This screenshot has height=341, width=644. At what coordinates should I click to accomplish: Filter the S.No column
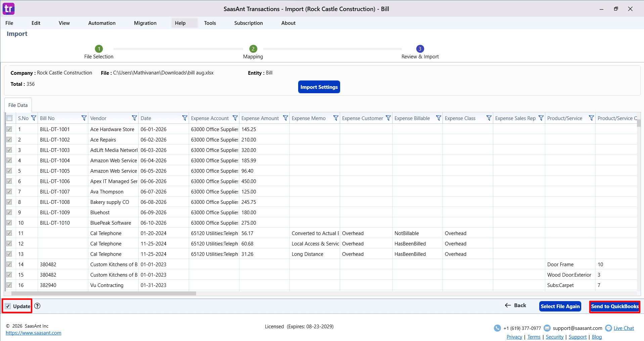tap(34, 118)
